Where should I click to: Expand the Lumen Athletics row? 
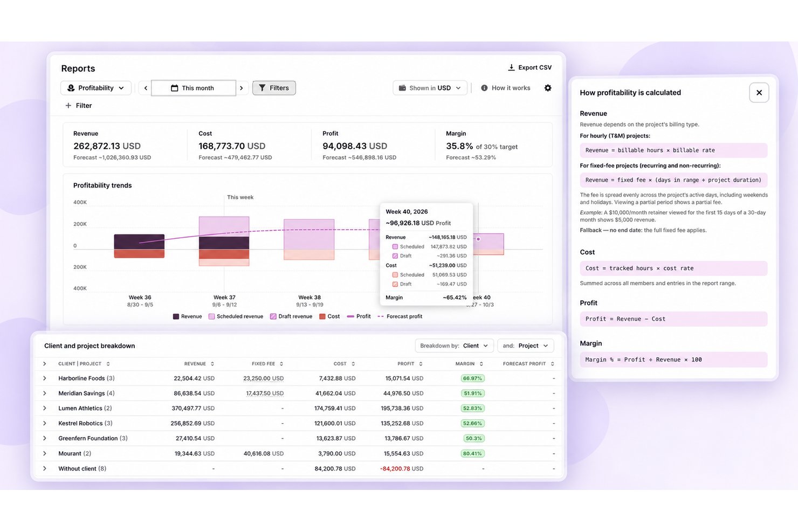[x=45, y=409]
